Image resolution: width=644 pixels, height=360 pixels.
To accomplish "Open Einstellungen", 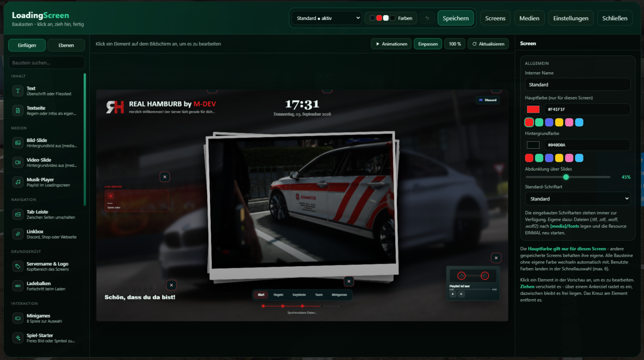I will click(x=571, y=18).
